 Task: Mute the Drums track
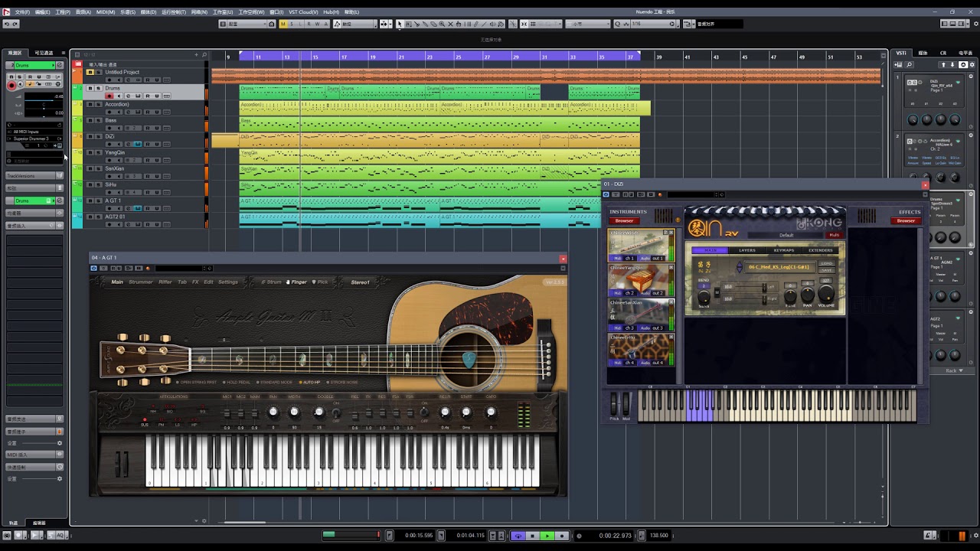90,88
